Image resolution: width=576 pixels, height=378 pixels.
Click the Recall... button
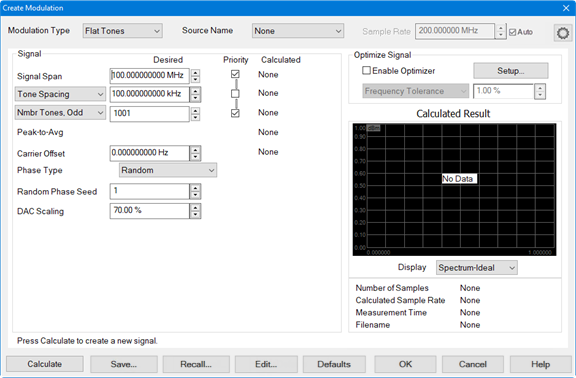[196, 364]
